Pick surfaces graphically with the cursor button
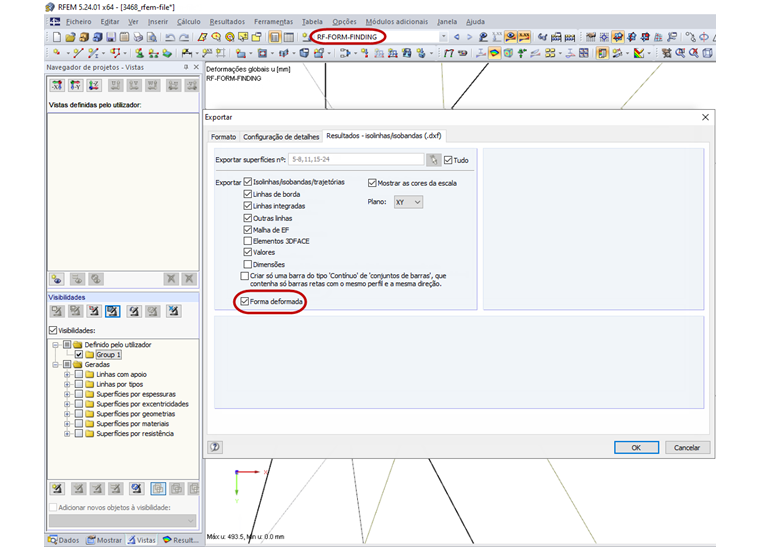The height and width of the screenshot is (547, 760). coord(434,159)
